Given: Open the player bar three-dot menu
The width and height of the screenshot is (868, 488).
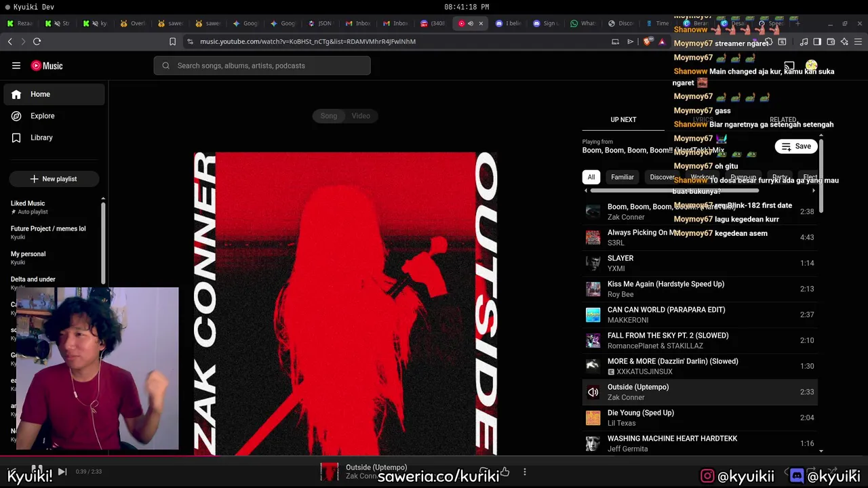Looking at the screenshot, I should point(524,472).
